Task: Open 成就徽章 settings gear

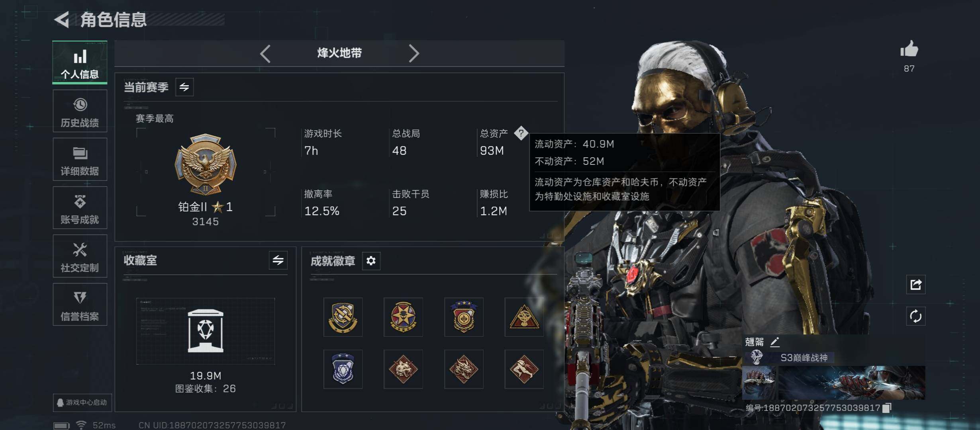Action: coord(371,261)
